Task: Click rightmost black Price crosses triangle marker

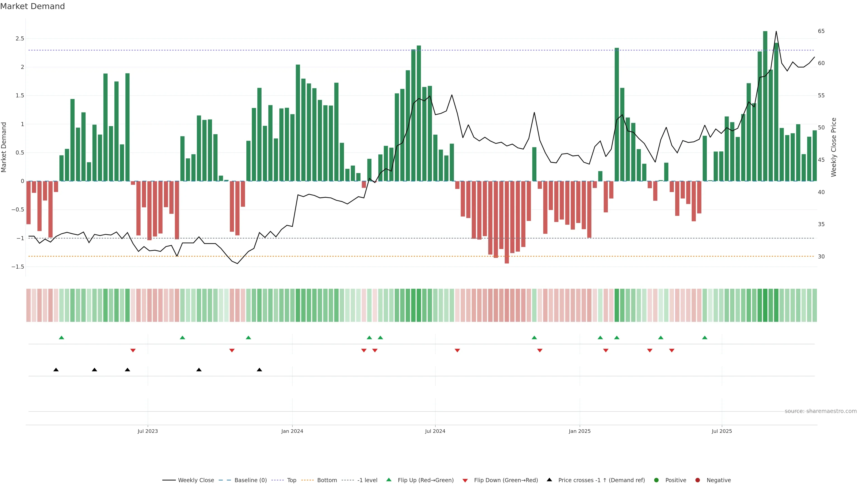Action: (x=259, y=370)
